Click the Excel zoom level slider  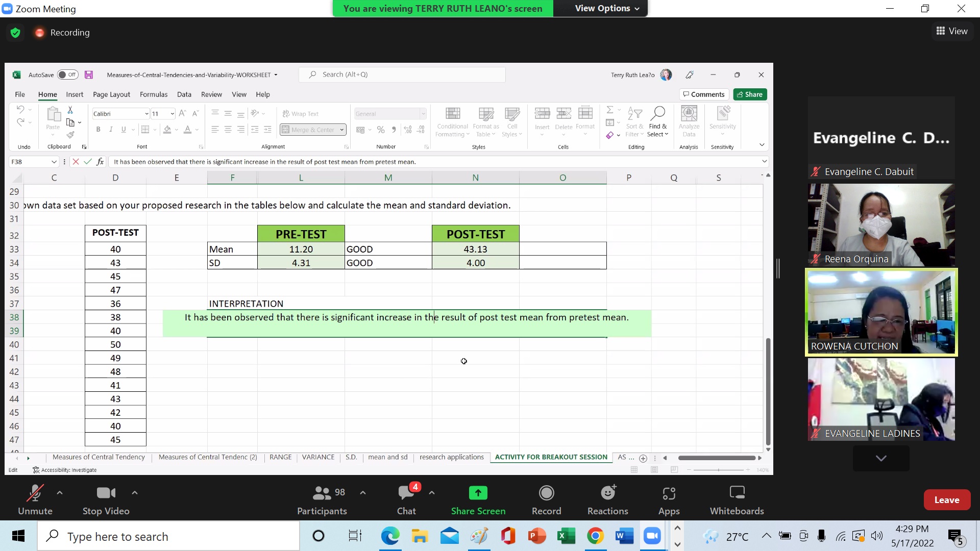point(718,470)
